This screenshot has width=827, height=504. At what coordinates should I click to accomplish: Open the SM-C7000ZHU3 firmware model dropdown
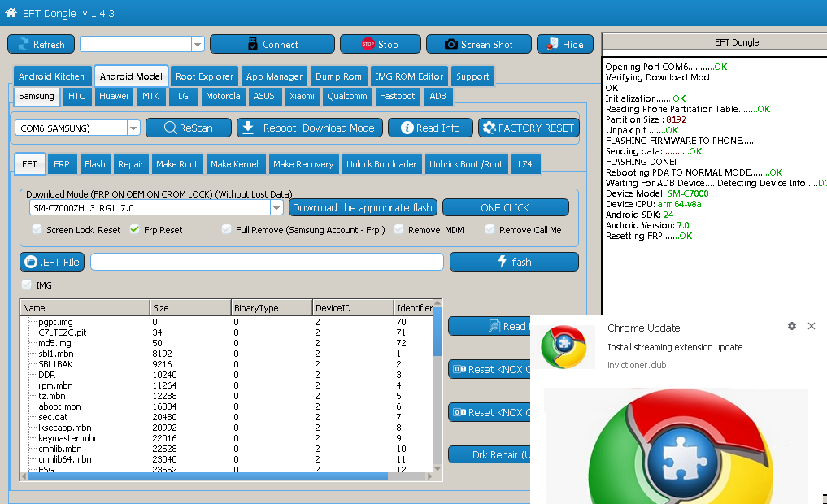tap(276, 208)
